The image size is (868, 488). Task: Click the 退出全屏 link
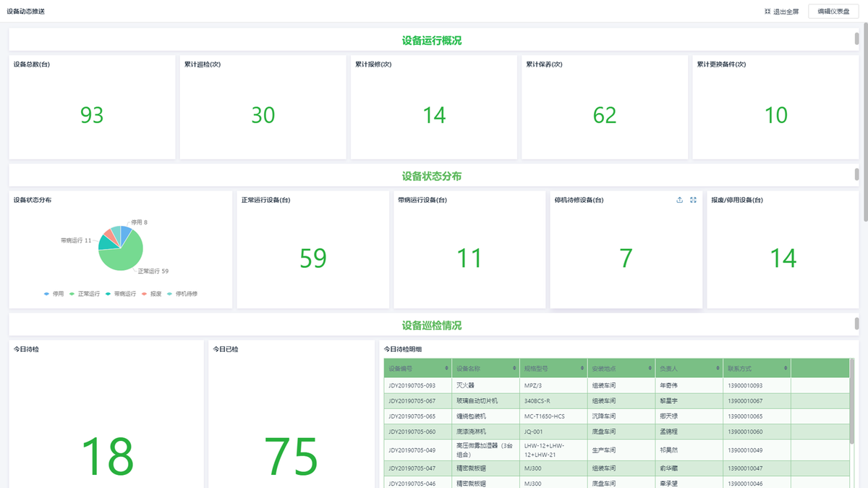pyautogui.click(x=786, y=12)
